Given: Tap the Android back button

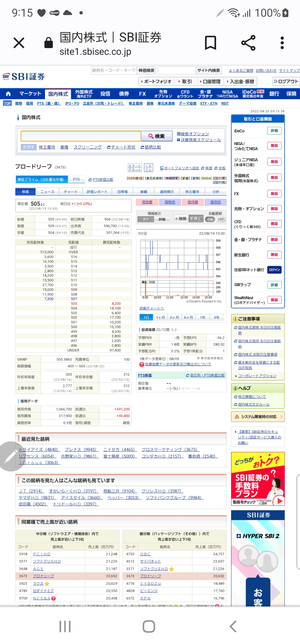Looking at the screenshot, I should (x=233, y=626).
